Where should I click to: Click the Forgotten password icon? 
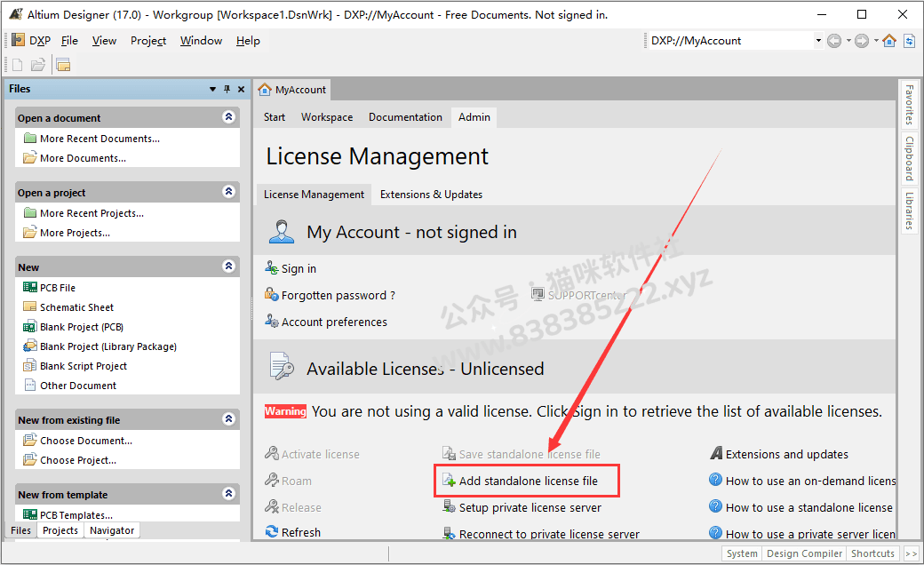[x=271, y=295]
